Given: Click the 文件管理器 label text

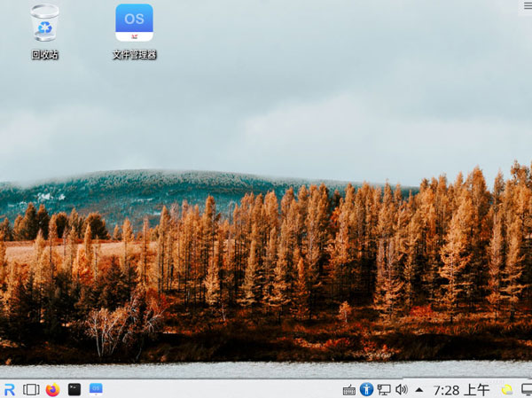Looking at the screenshot, I should (x=135, y=55).
